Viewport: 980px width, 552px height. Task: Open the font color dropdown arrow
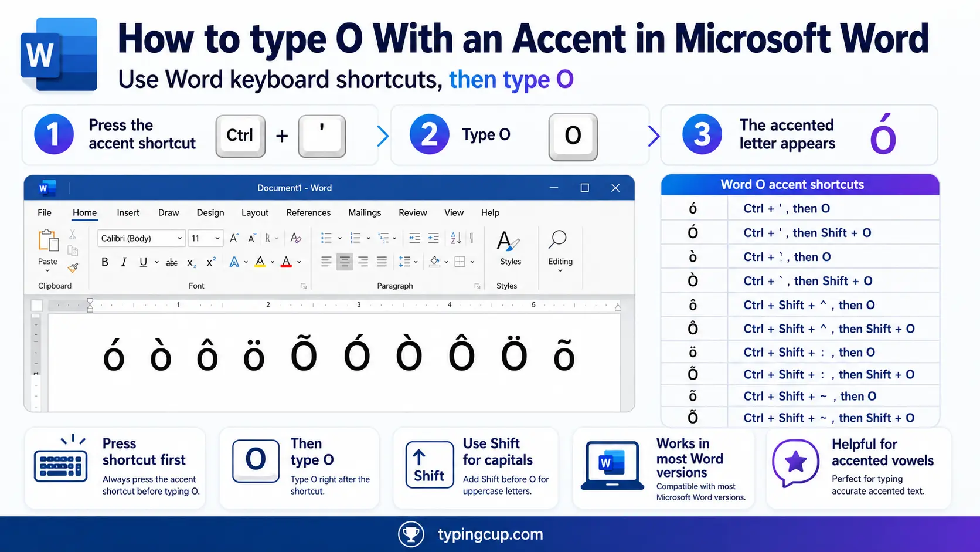(x=299, y=263)
